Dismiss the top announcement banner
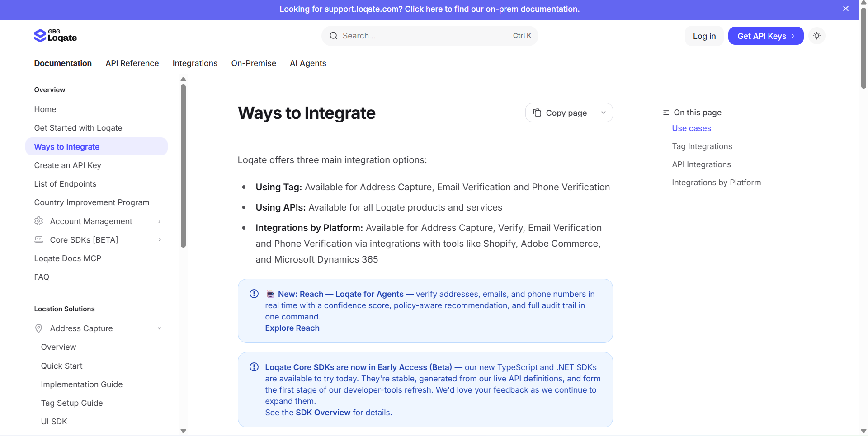Image resolution: width=868 pixels, height=436 pixels. pos(846,9)
